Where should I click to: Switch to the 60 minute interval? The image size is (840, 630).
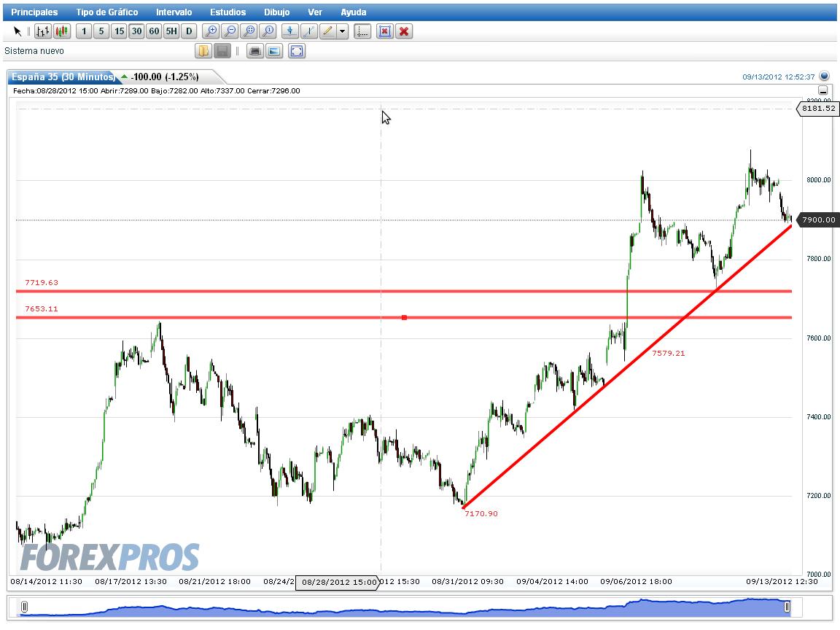[155, 31]
